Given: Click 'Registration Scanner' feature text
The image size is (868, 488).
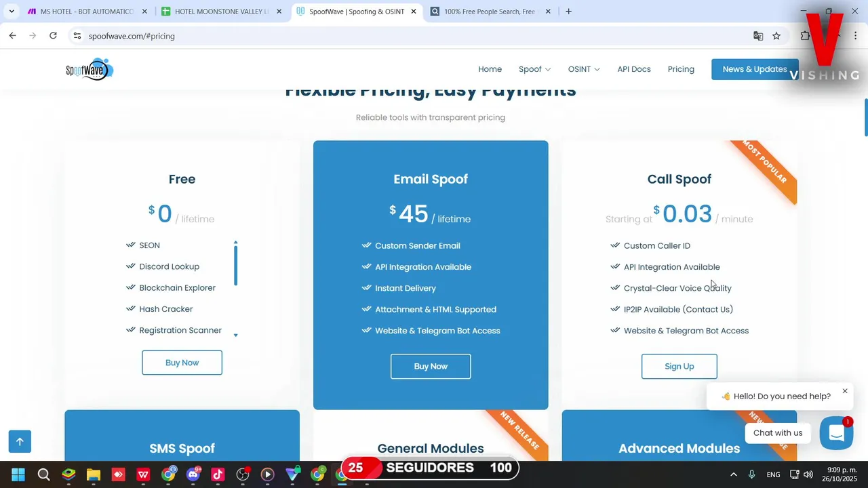Looking at the screenshot, I should click(180, 330).
